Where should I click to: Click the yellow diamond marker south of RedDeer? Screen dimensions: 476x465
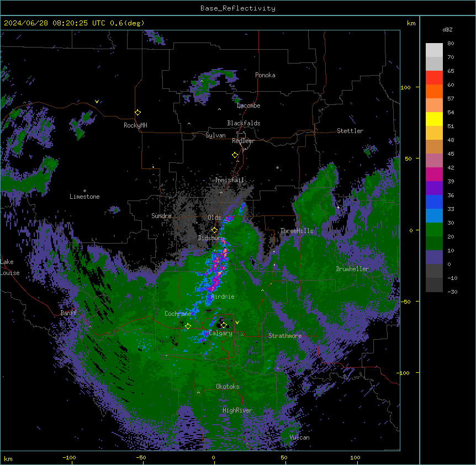235,155
